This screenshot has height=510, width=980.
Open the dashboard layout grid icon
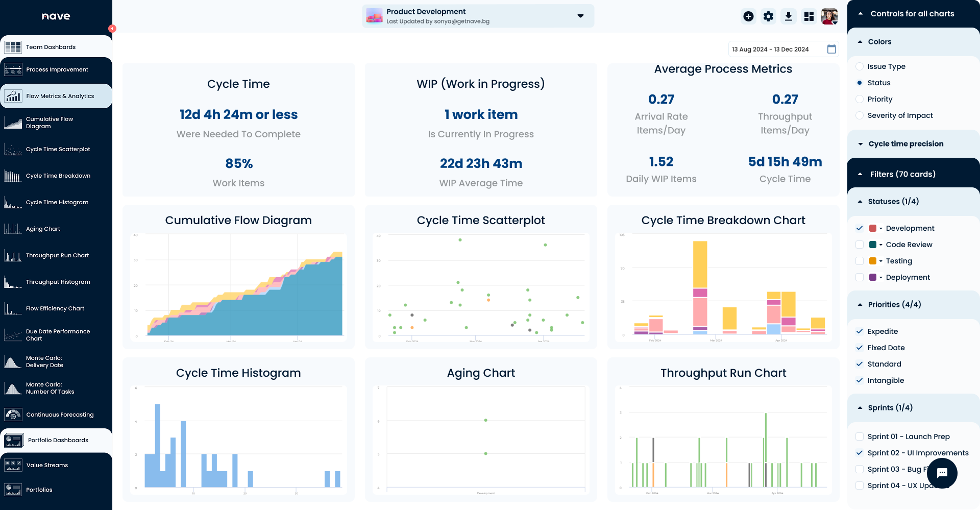tap(808, 16)
